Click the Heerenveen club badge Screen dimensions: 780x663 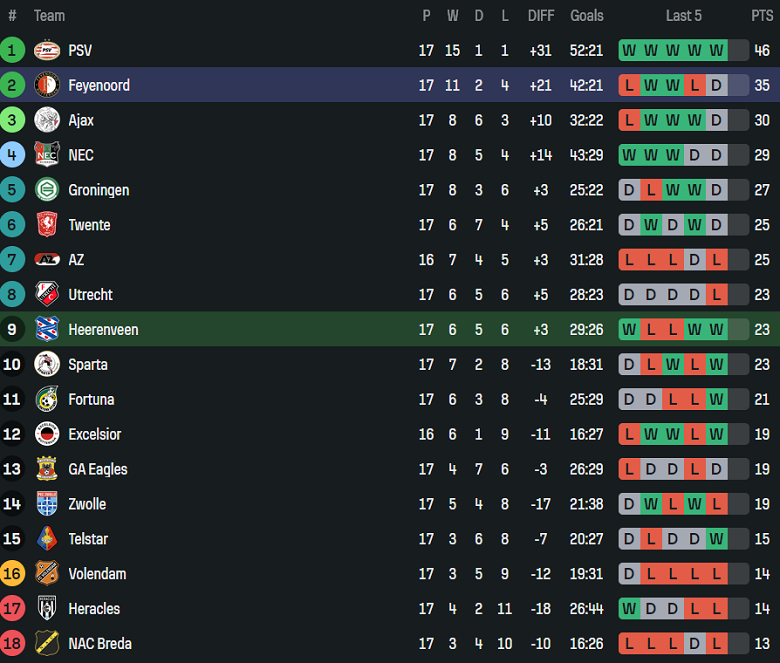click(47, 329)
